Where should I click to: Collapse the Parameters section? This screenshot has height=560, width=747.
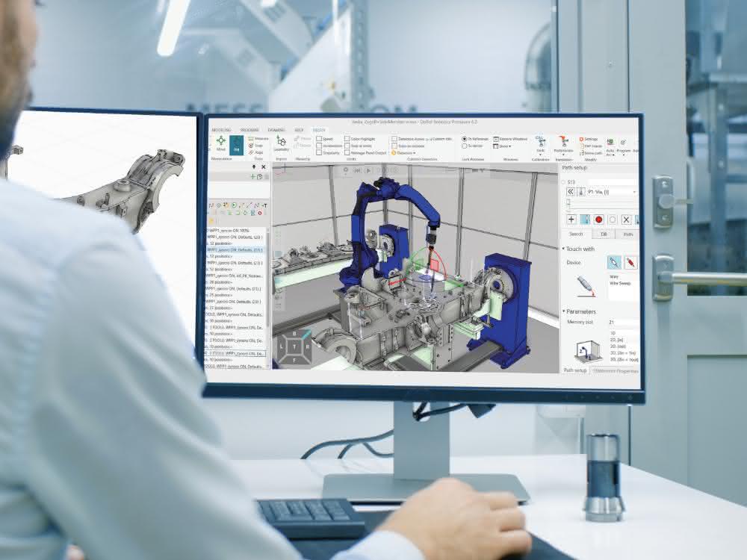coord(563,311)
